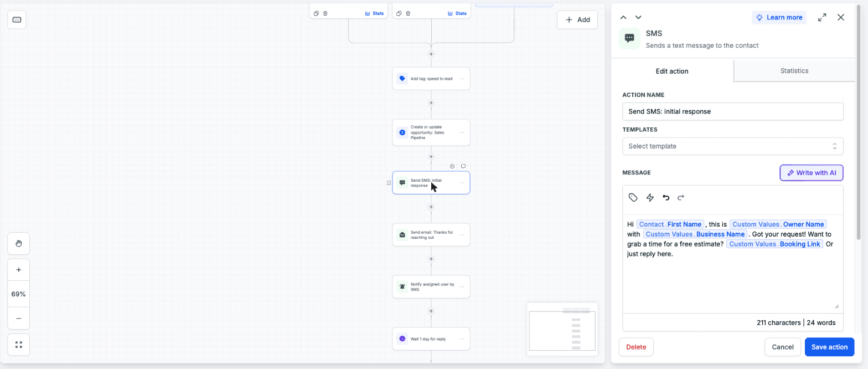The width and height of the screenshot is (868, 369).
Task: Cancel the action edit
Action: (x=782, y=347)
